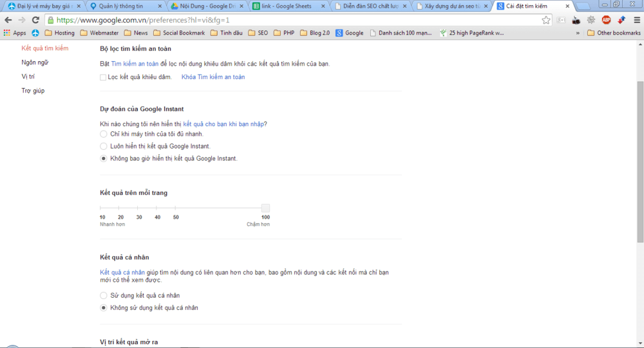Open the SEO bookmark folder

[258, 33]
